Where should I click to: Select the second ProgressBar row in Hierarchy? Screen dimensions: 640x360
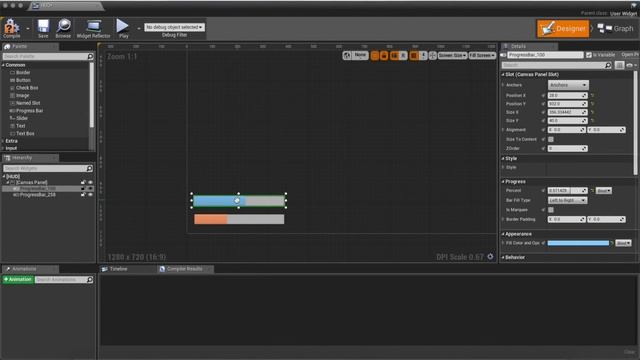(x=38, y=195)
